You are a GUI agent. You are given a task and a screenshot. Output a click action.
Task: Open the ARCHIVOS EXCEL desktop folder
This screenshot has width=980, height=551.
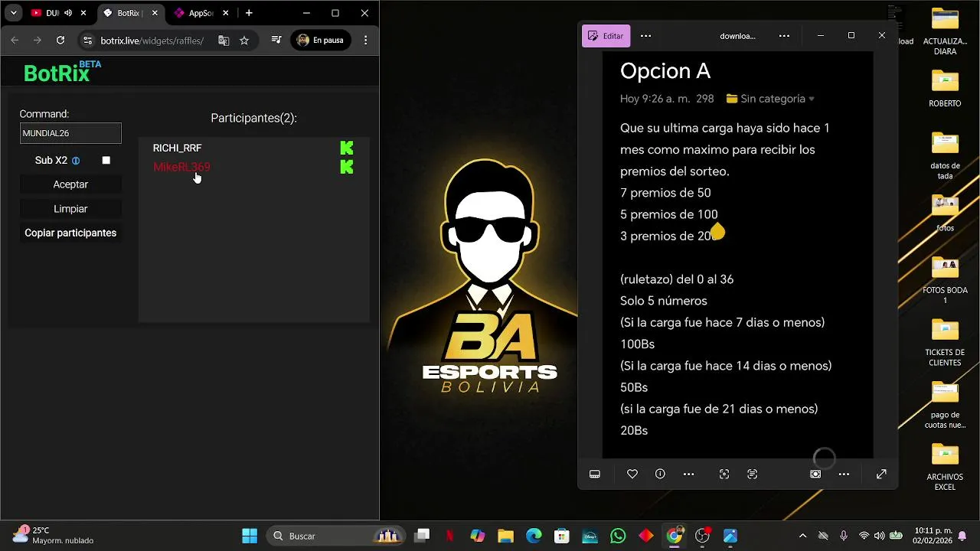(x=945, y=467)
